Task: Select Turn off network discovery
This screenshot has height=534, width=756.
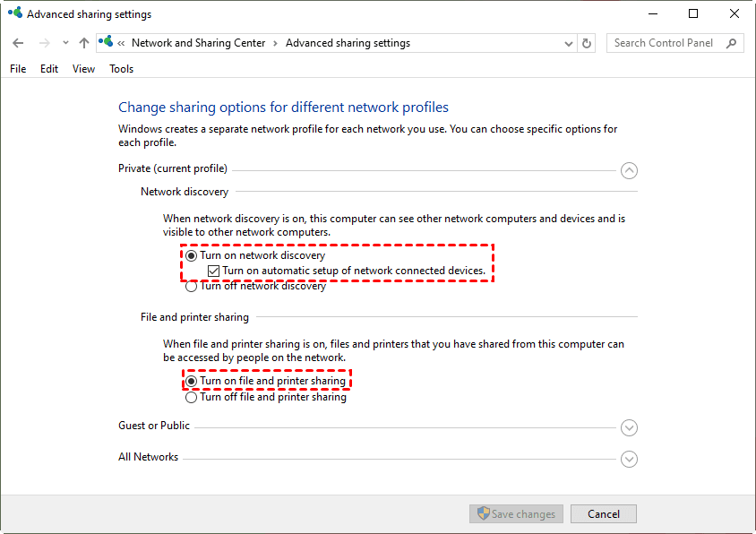Action: point(191,287)
